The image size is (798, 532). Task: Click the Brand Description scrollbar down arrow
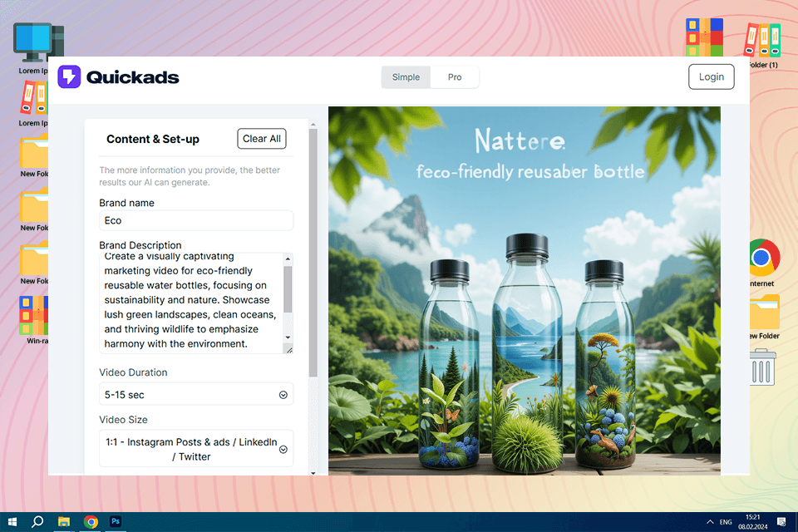tap(288, 337)
